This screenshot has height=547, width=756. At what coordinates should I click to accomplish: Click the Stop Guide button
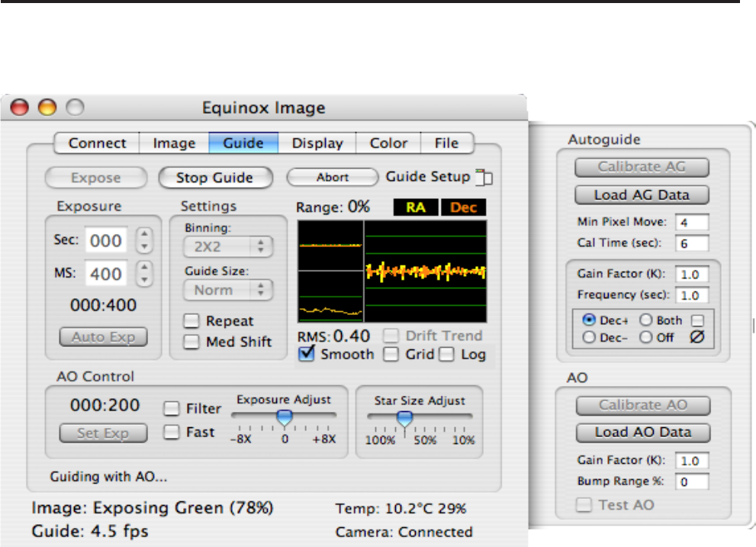click(x=215, y=178)
